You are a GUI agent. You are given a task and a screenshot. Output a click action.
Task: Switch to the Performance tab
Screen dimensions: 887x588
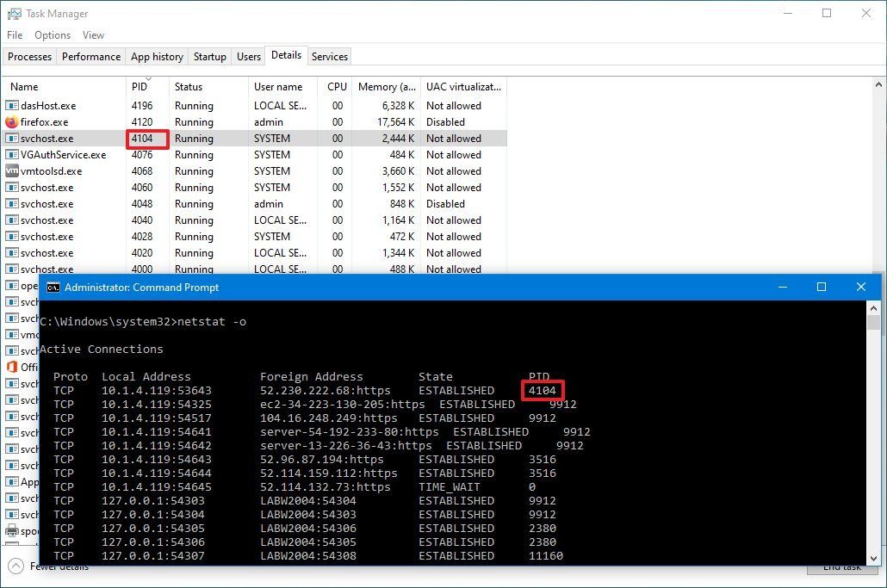pos(90,56)
